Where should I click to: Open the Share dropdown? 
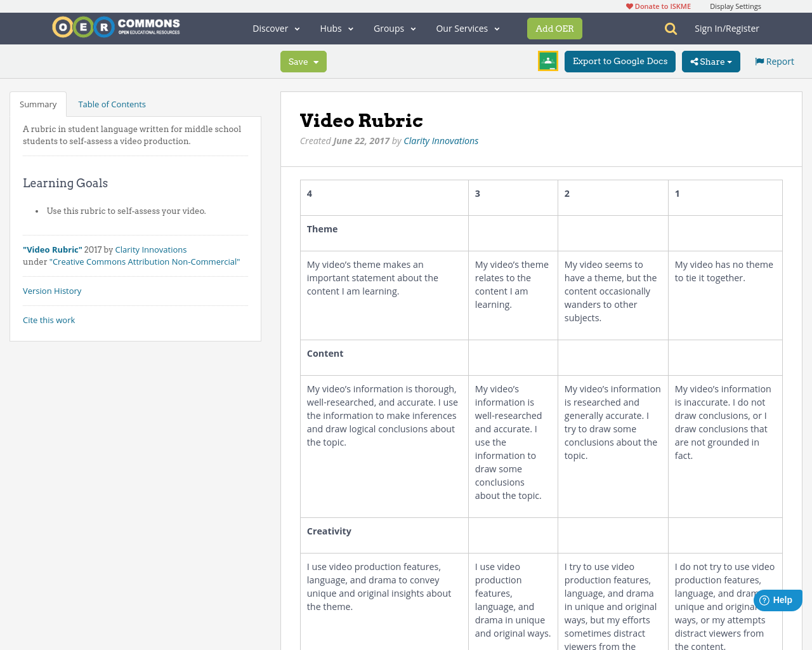click(x=710, y=61)
